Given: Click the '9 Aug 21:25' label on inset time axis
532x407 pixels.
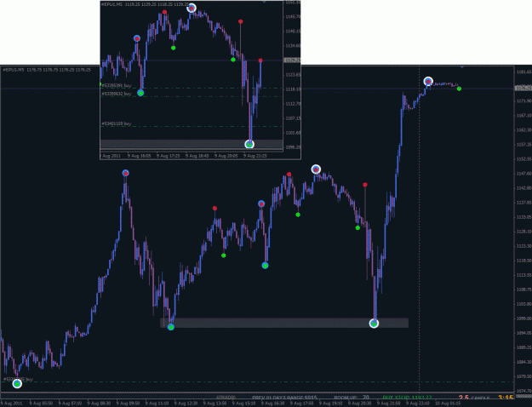Looking at the screenshot, I should pos(255,156).
